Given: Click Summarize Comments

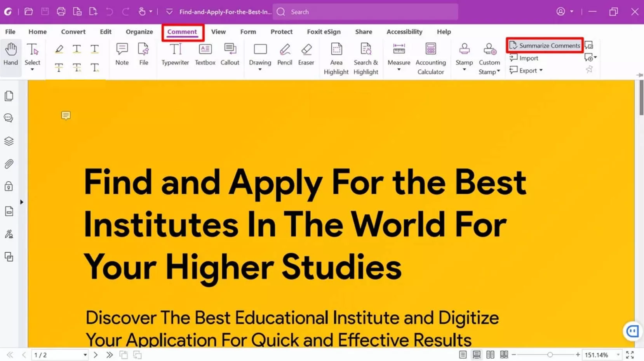Looking at the screenshot, I should tap(545, 45).
